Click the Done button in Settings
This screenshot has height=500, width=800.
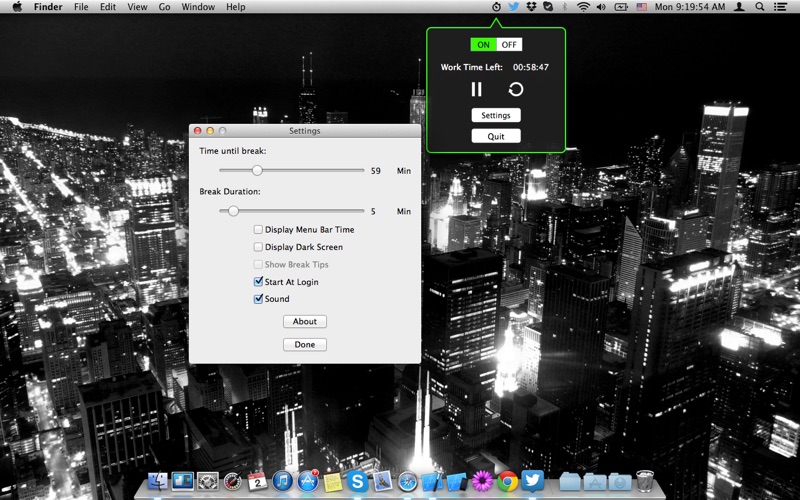click(x=305, y=344)
